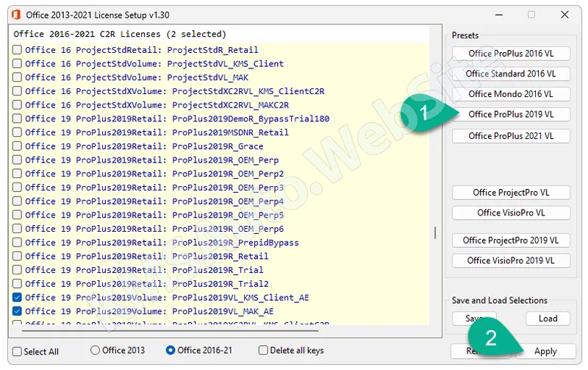Select the Office 2013 radio button
This screenshot has height=370, width=588.
[x=96, y=350]
